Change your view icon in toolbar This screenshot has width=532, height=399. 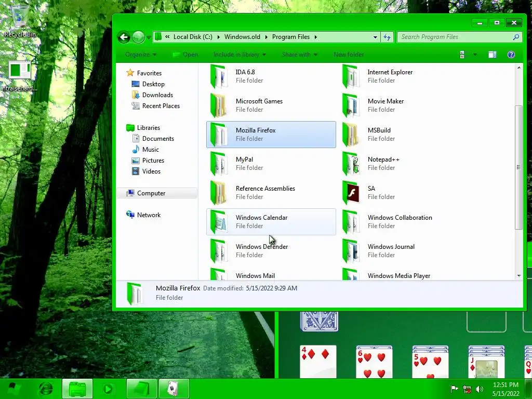click(x=462, y=55)
